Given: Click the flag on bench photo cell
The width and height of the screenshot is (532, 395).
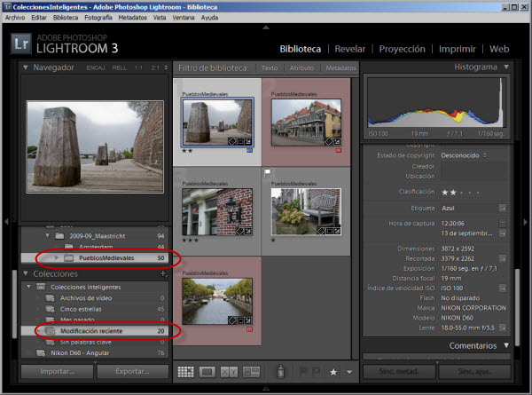Looking at the screenshot, I should pos(268,173).
